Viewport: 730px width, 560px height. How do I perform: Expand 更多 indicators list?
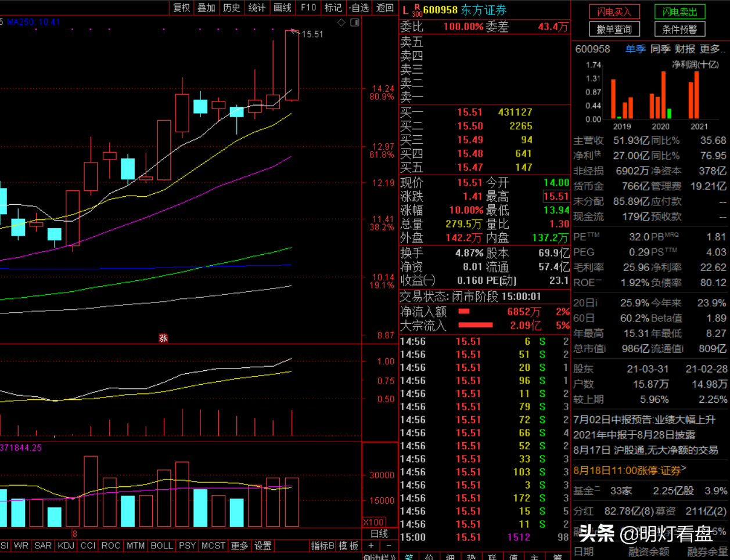(239, 546)
